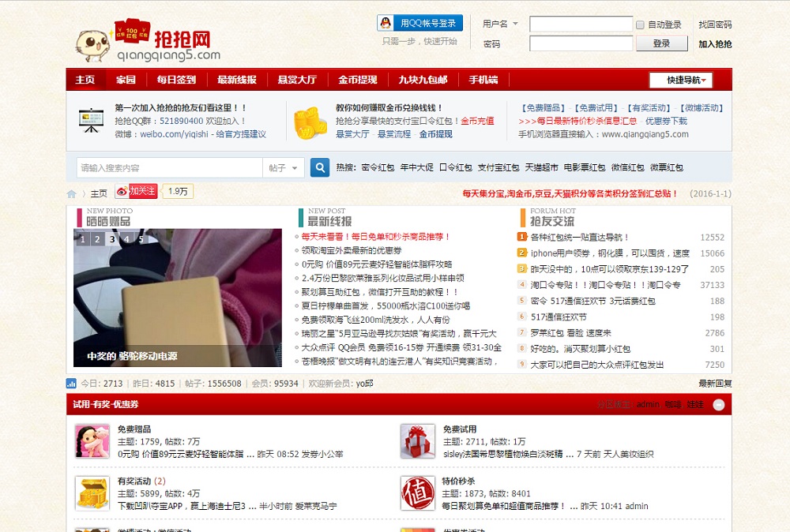Open the red sign-in summary announcement

pyautogui.click(x=570, y=193)
